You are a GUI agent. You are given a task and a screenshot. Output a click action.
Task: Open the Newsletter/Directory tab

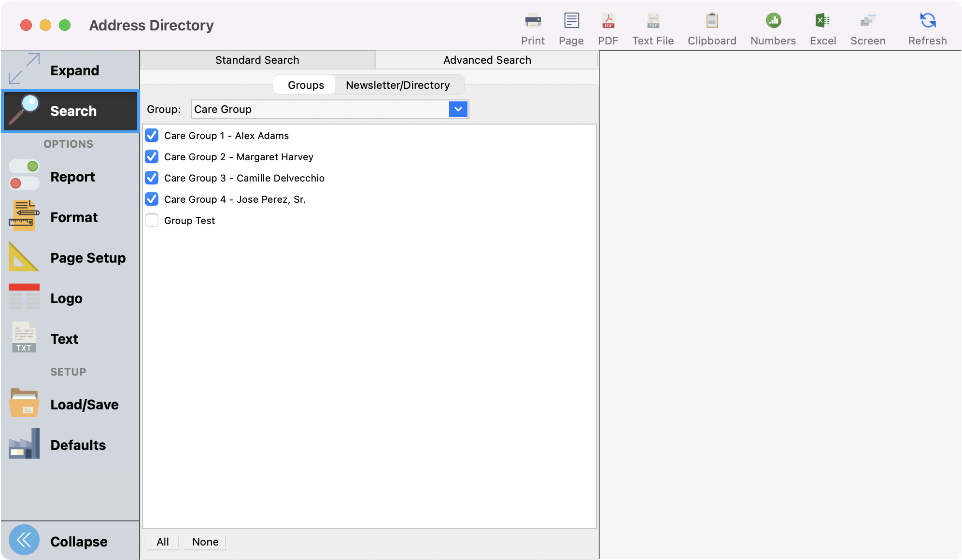coord(397,84)
